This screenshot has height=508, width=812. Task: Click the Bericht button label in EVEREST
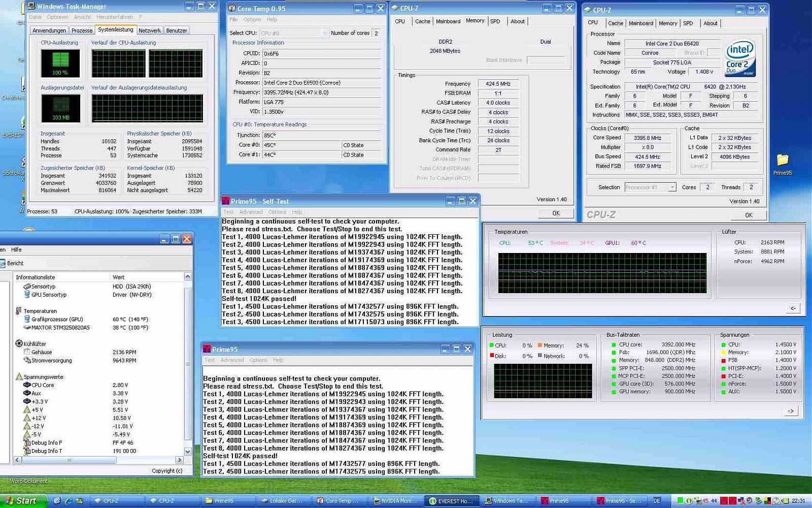pos(15,263)
